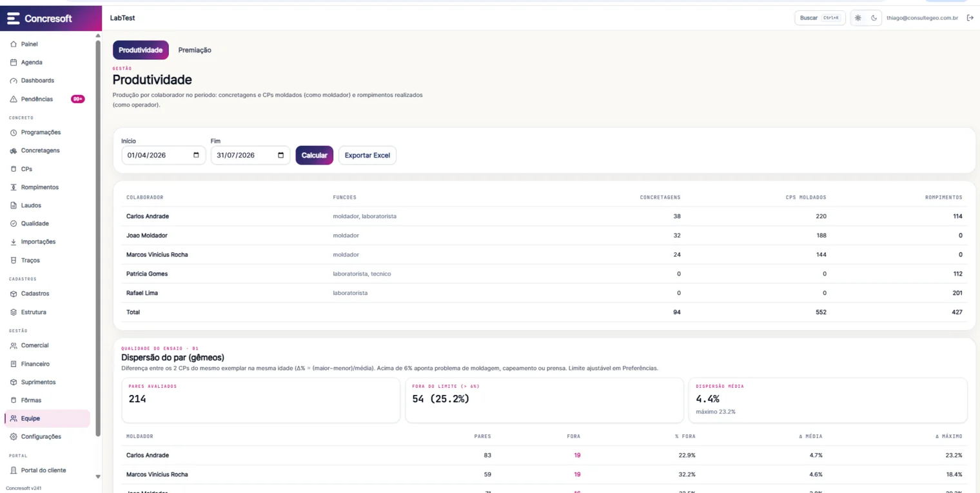Viewport: 980px width, 493px height.
Task: Click the sidebar scroll down arrow
Action: click(x=98, y=477)
